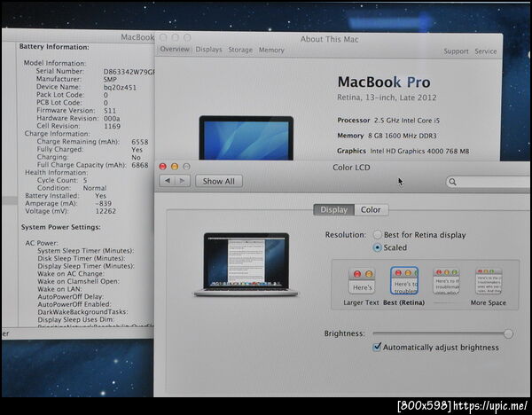Click the 'Charging: No' row

89,158
